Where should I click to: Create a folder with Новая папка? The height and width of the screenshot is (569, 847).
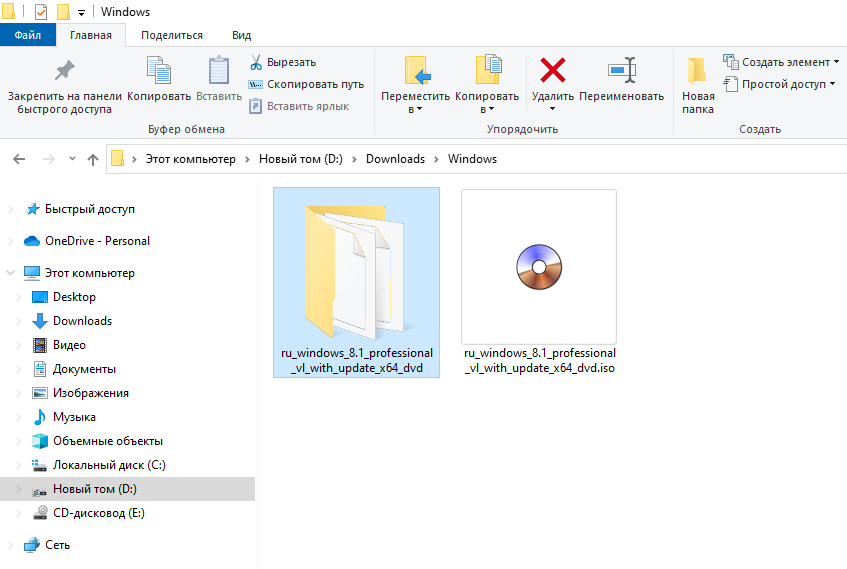(x=697, y=85)
